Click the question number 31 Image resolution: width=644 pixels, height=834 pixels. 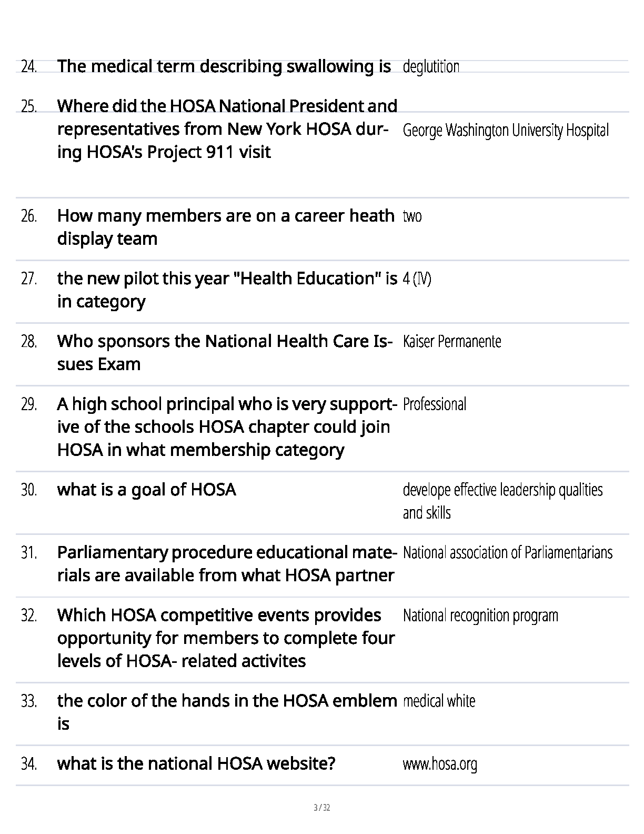coord(29,553)
